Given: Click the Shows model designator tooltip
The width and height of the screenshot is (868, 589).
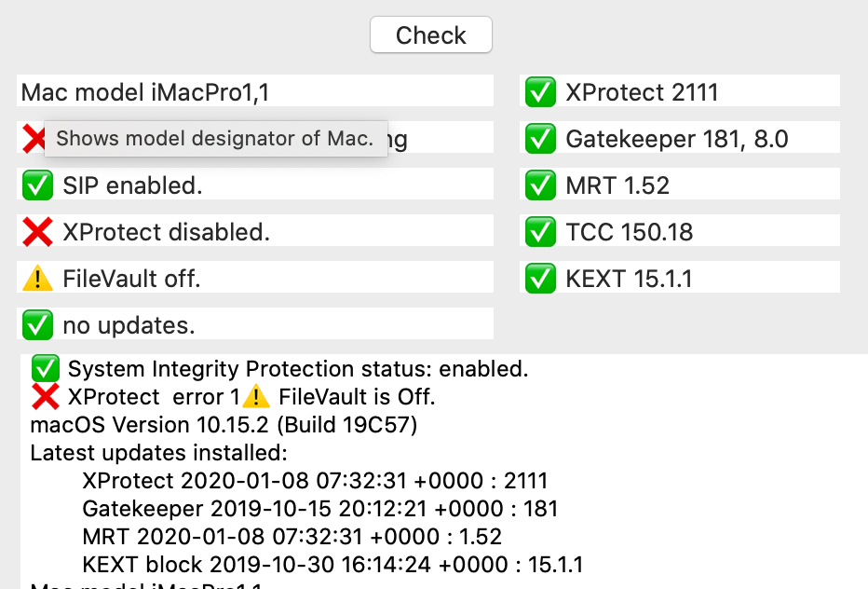Looking at the screenshot, I should tap(215, 139).
